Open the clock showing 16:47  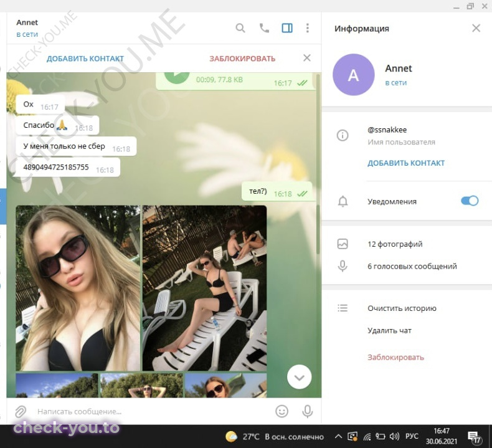[x=441, y=436]
